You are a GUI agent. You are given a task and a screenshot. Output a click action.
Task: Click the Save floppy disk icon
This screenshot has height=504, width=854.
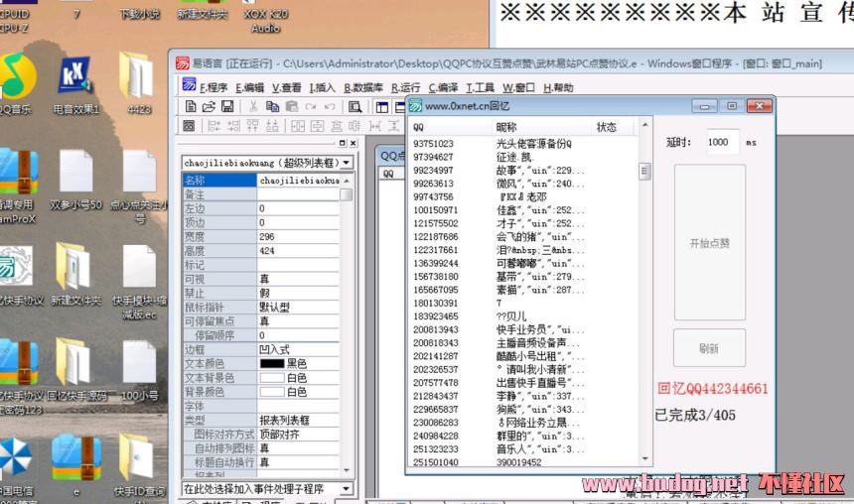click(227, 107)
